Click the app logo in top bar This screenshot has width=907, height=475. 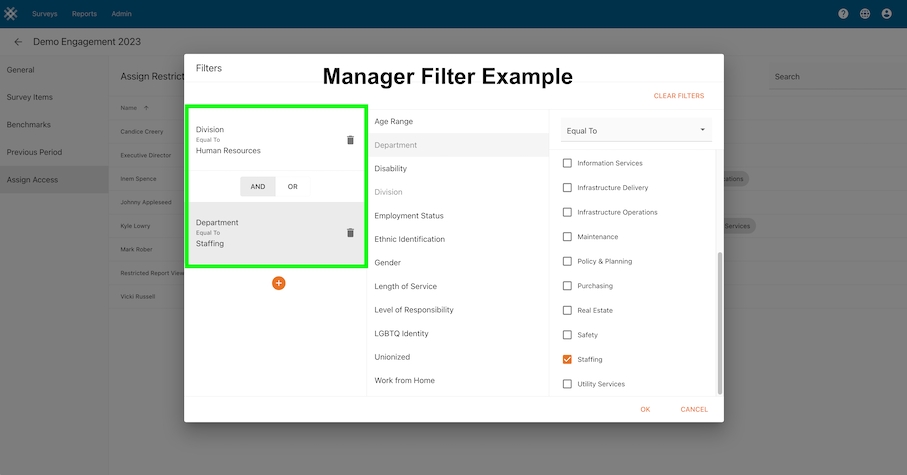pos(12,14)
